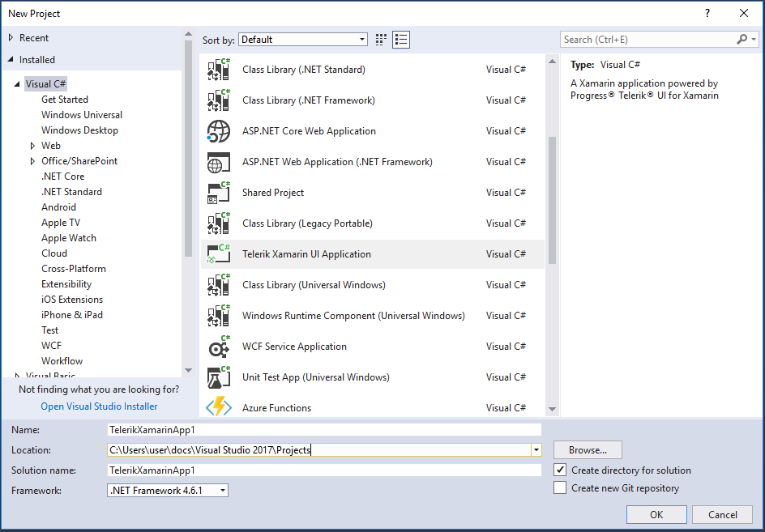The image size is (765, 532).
Task: Click the Solution name input field
Action: 324,470
